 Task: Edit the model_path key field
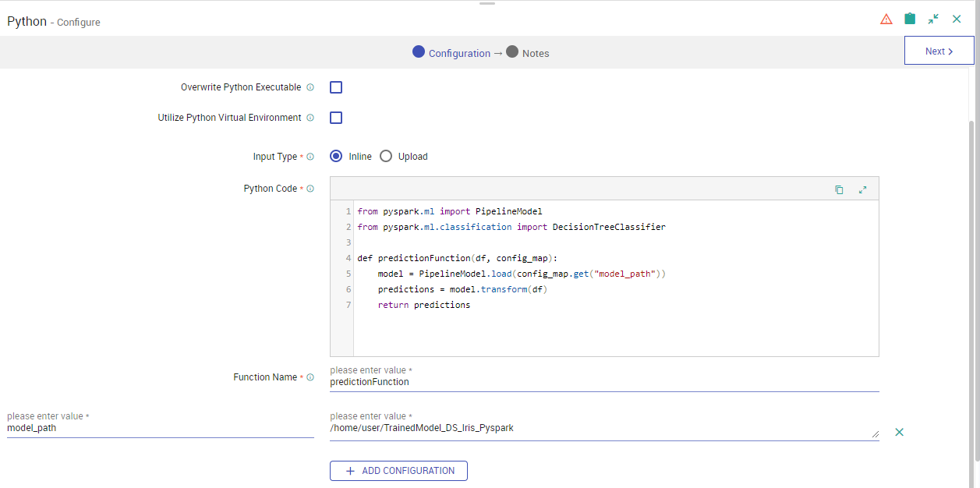pyautogui.click(x=160, y=428)
